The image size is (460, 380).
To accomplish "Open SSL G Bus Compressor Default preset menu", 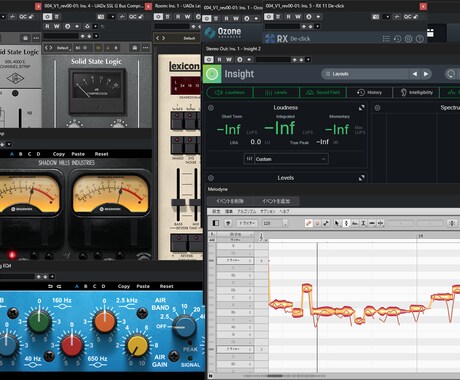I will [62, 48].
